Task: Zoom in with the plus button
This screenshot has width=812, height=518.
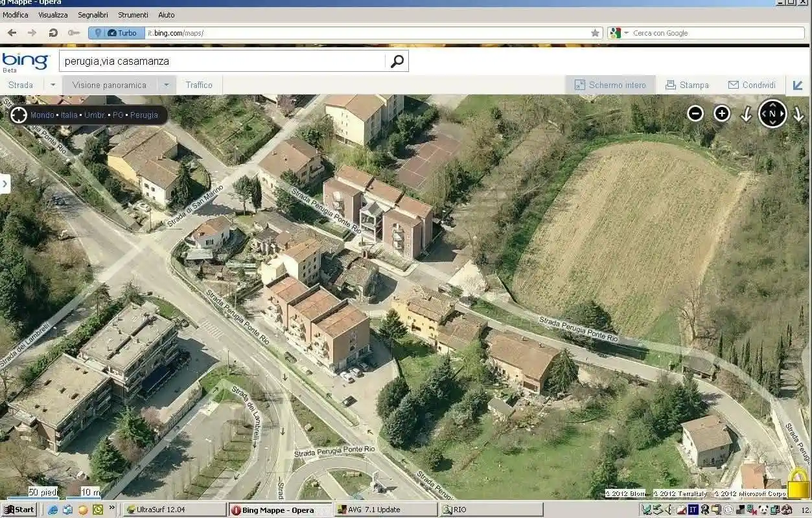Action: [722, 114]
